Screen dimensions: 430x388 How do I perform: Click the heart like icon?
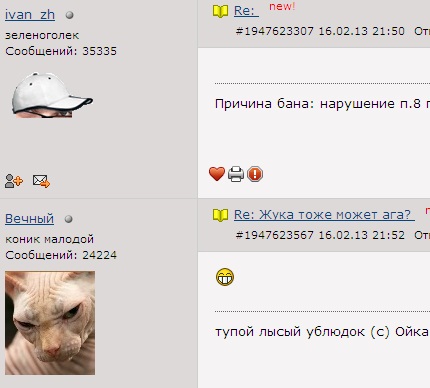pos(217,174)
